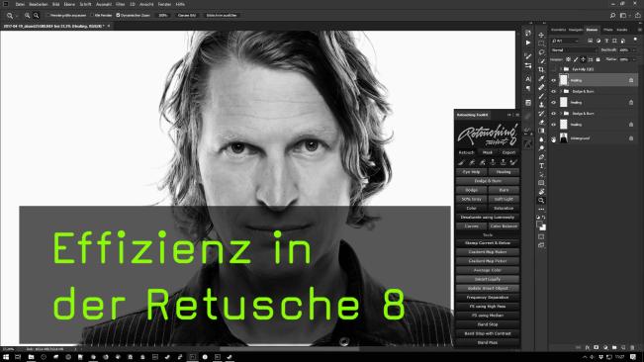Toggle lock position icon in Layers panel
The height and width of the screenshot is (362, 644).
pyautogui.click(x=583, y=59)
